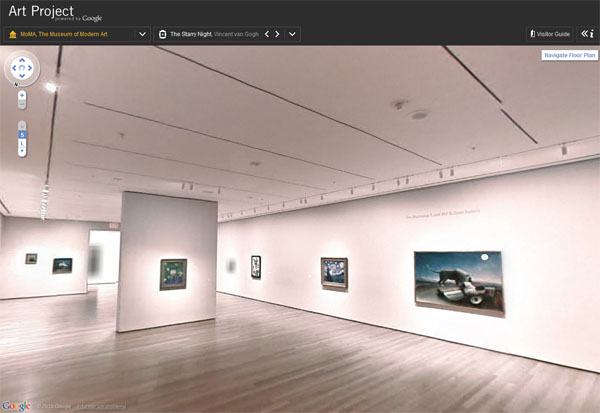
Task: Move up a floor with up arrow
Action: pos(22,126)
